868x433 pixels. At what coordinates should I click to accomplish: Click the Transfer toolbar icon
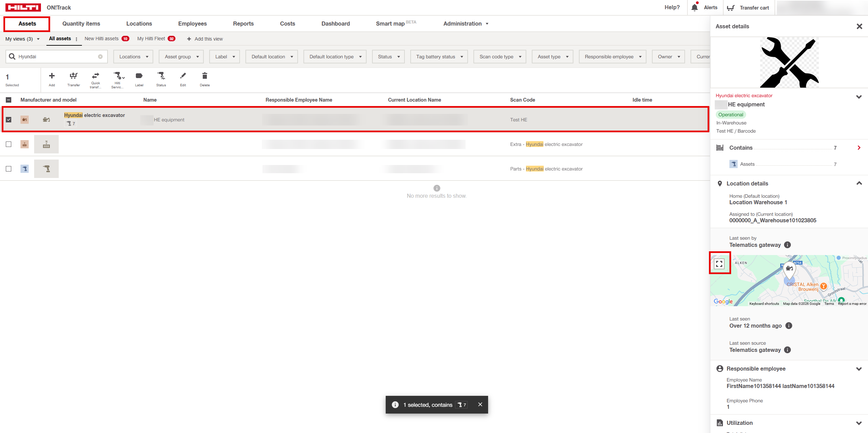[74, 76]
